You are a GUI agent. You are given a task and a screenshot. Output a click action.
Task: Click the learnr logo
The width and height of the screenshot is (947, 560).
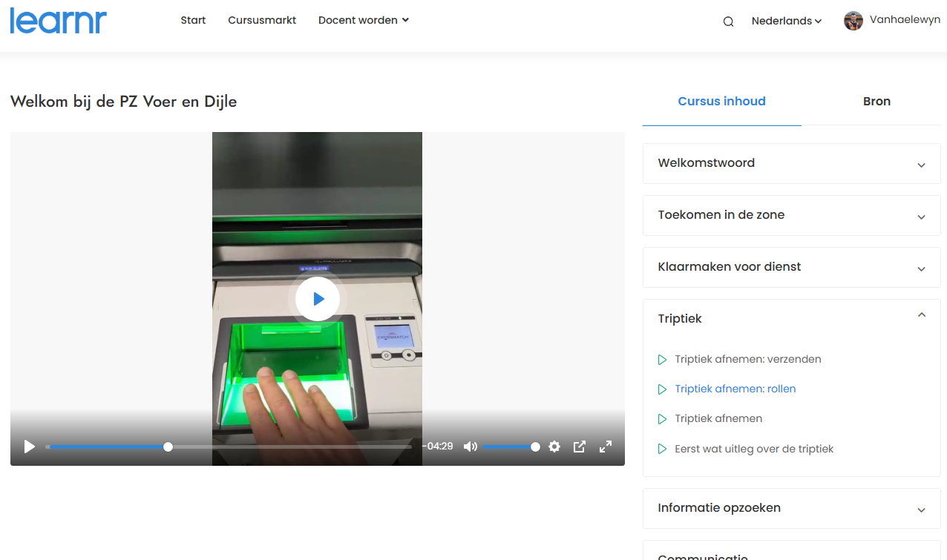tap(58, 21)
